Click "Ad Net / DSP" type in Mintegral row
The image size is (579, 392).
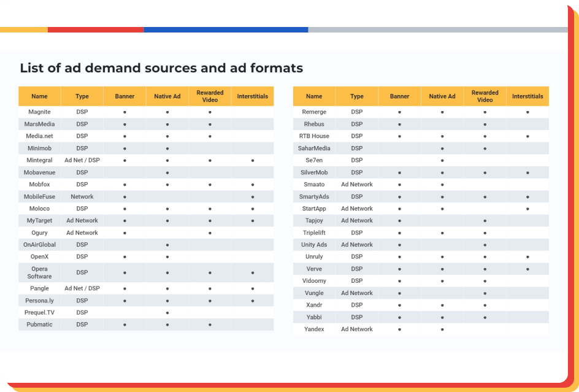pos(82,160)
